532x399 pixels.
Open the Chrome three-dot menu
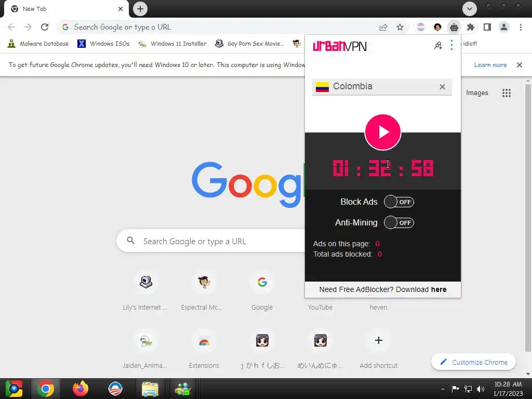click(521, 27)
